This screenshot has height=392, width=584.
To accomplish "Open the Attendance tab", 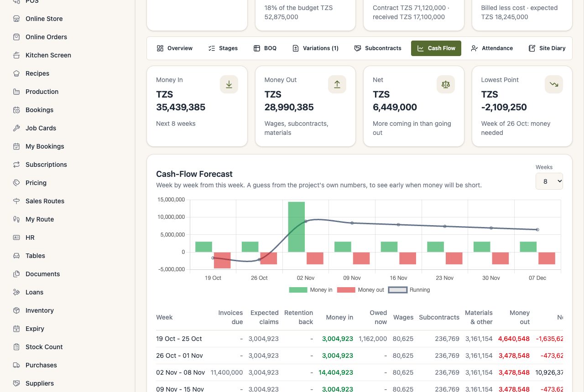I will [x=492, y=48].
